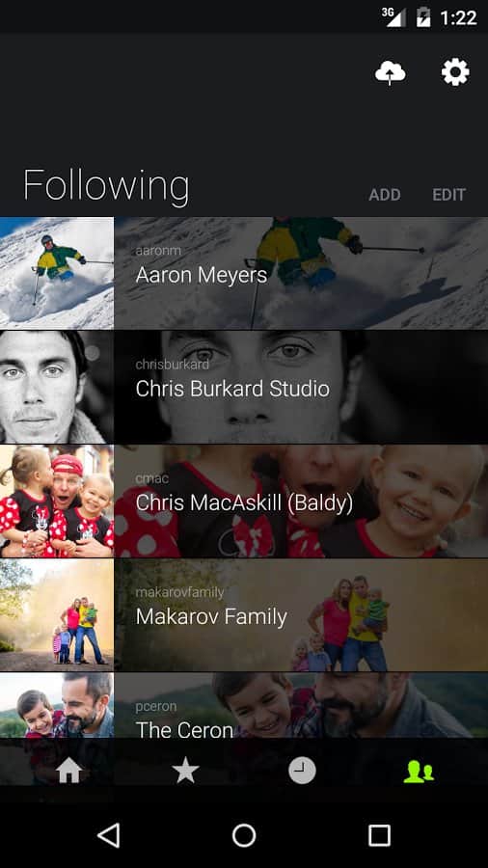Select Chris MacAskill (Baldy) entry

coord(244,501)
